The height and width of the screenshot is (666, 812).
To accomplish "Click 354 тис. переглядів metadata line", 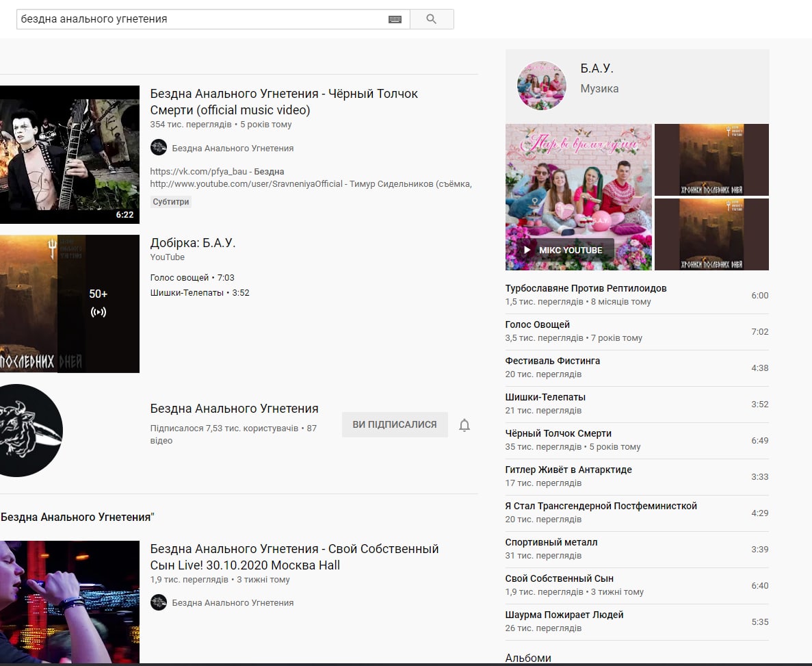I will [220, 125].
